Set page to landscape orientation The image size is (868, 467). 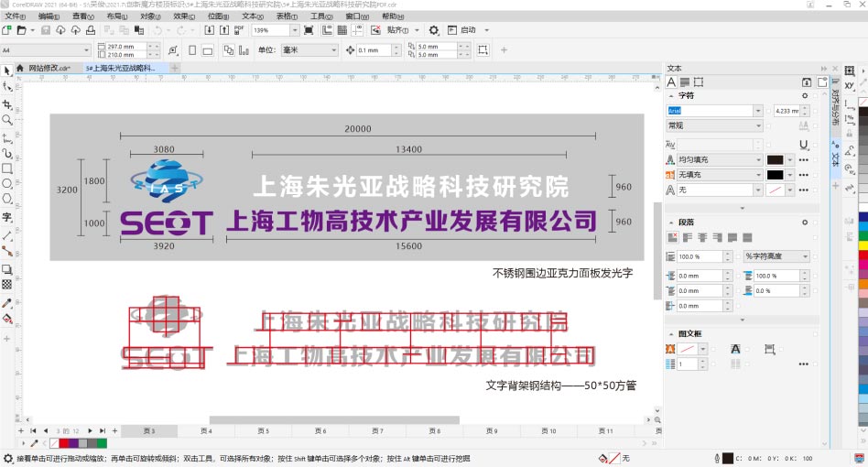tap(208, 50)
